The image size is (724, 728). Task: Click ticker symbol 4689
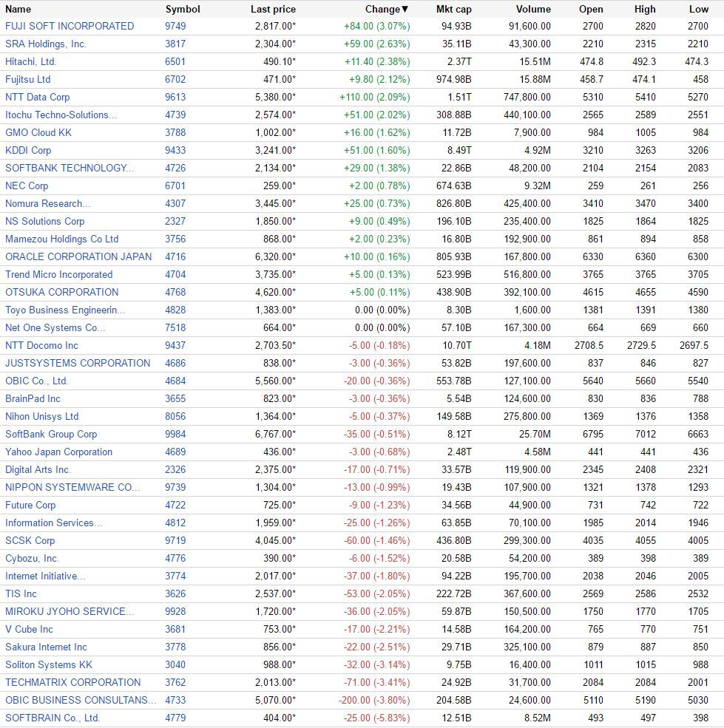176,452
